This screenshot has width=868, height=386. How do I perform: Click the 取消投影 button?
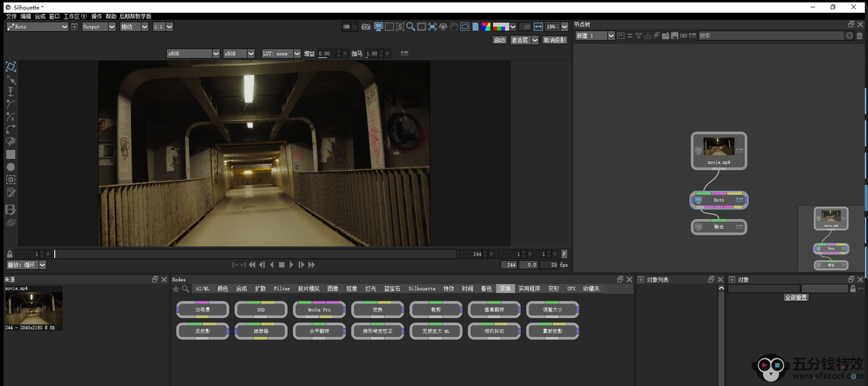(555, 40)
